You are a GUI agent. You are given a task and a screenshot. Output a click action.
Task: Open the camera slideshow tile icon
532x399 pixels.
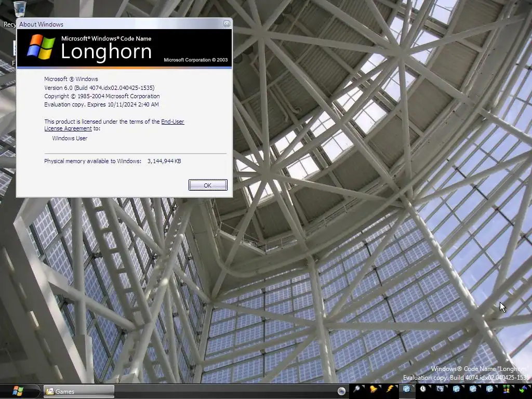coord(440,389)
